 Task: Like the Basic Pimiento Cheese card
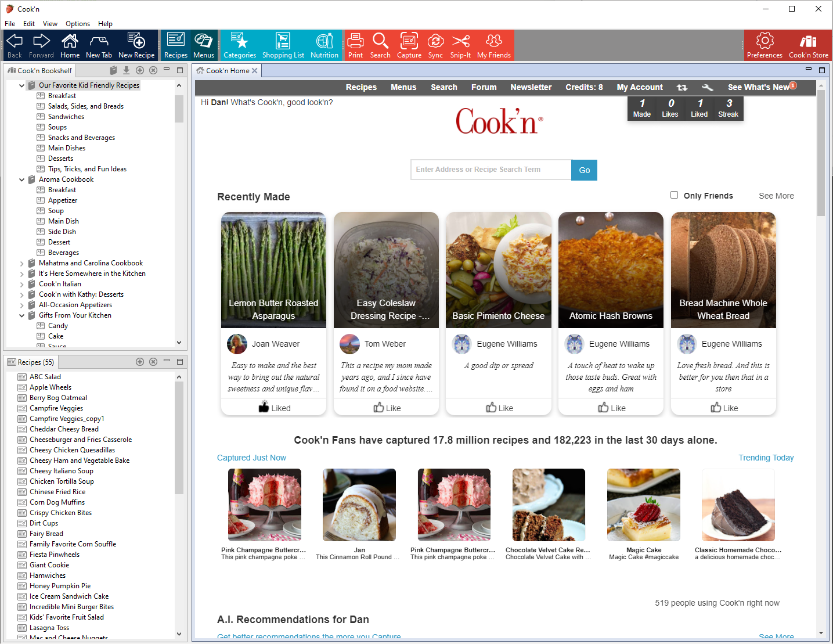click(x=499, y=408)
